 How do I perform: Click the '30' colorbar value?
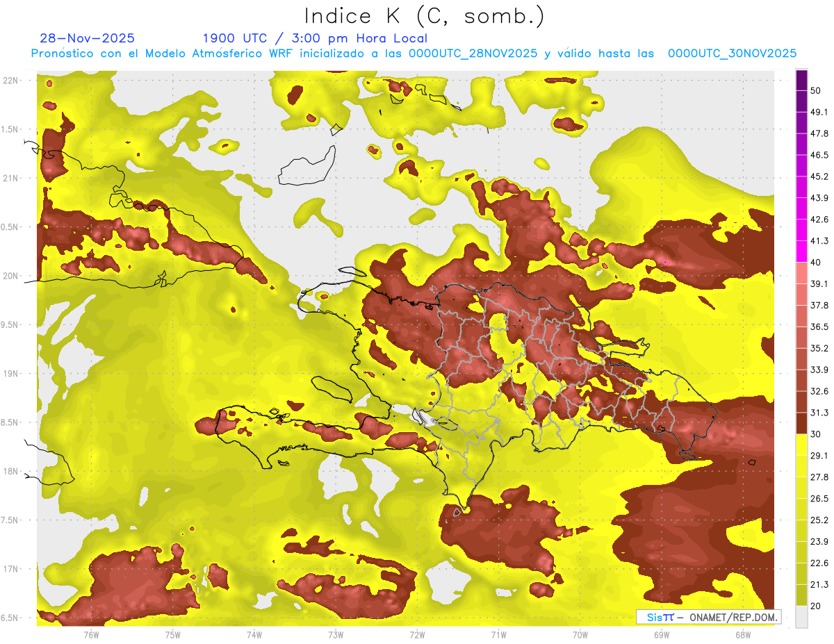(x=816, y=434)
